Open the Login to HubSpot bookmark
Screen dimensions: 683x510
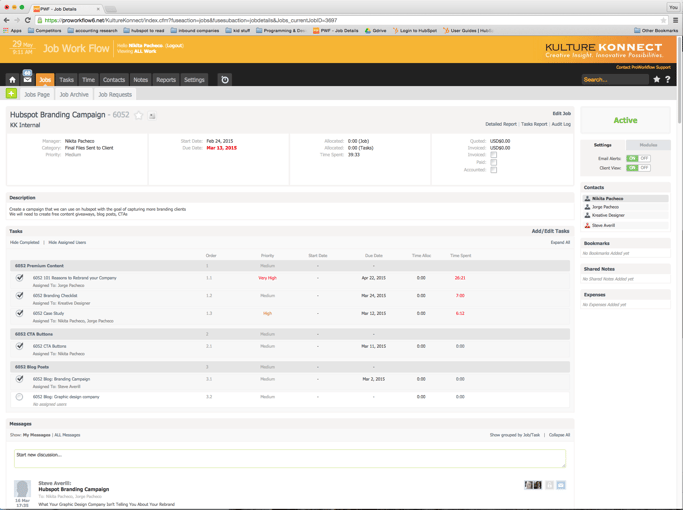coord(415,30)
